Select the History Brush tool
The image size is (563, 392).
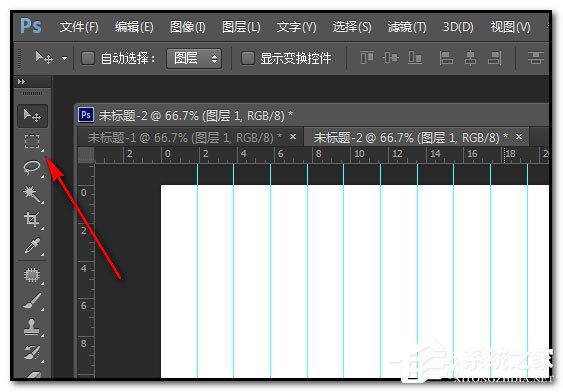(32, 353)
